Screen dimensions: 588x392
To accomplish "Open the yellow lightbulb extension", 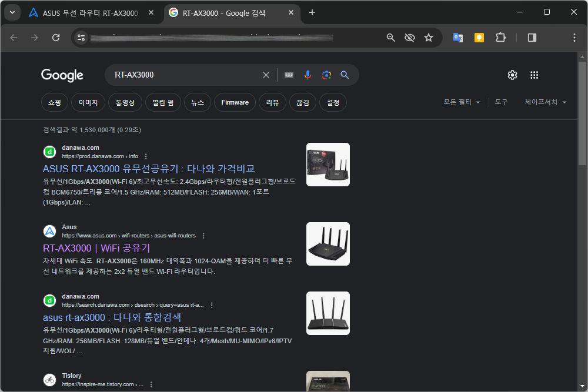I will point(479,38).
